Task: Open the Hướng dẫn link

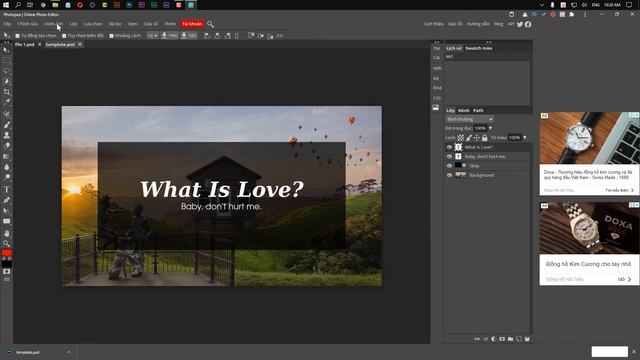Action: 478,24
